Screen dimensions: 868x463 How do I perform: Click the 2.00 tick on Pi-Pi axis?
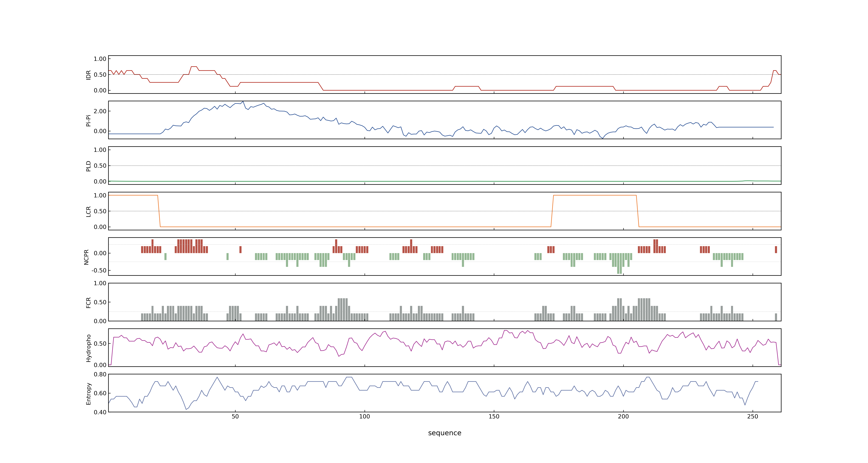click(100, 111)
